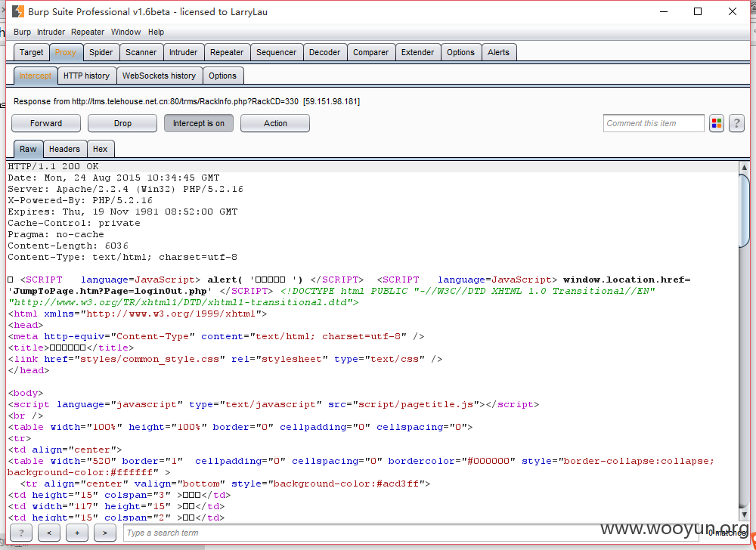The height and width of the screenshot is (550, 756).
Task: Open the Action dropdown menu
Action: 275,123
